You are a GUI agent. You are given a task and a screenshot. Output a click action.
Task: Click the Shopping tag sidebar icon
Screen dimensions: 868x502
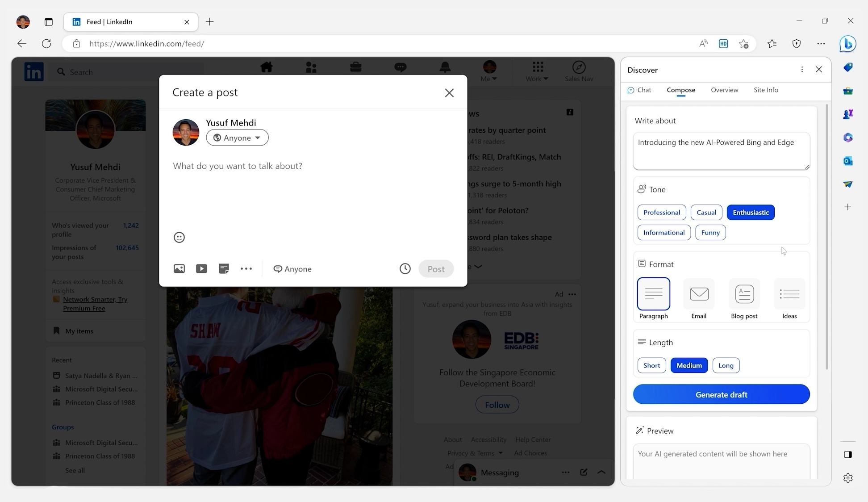point(848,67)
